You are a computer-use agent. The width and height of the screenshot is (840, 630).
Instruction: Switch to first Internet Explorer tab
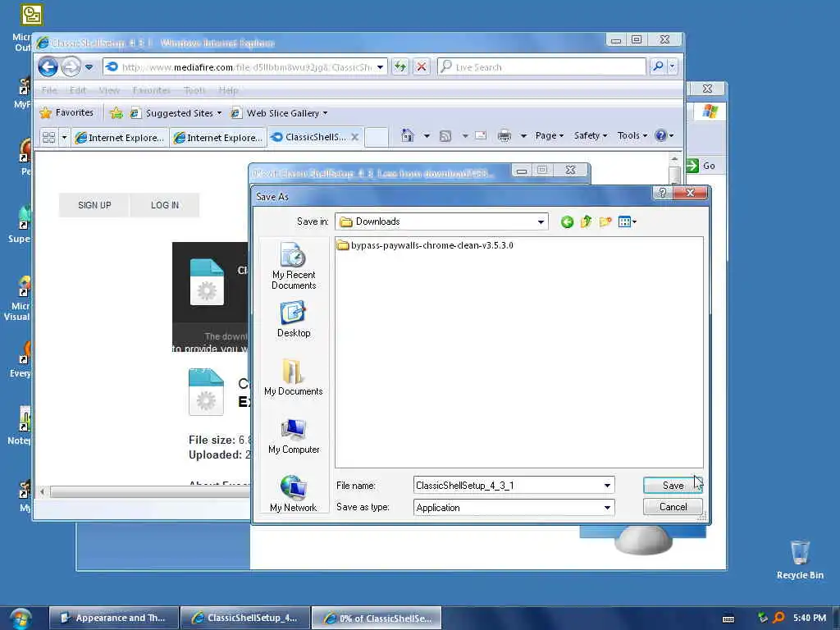[x=120, y=138]
